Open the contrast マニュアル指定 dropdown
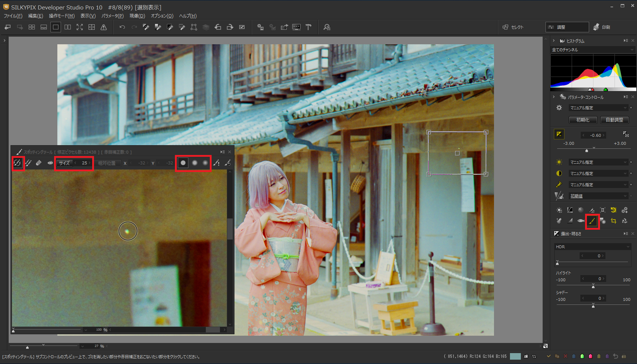This screenshot has width=637, height=364. [598, 173]
